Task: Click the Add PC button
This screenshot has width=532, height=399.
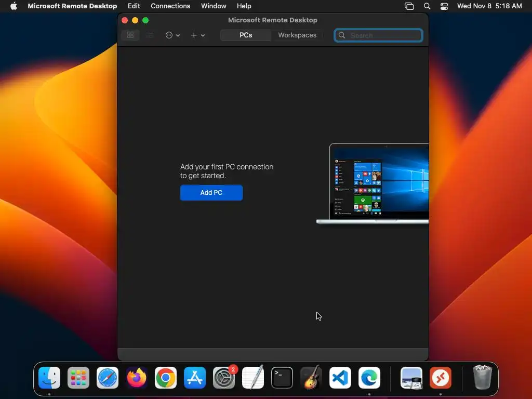Action: 211,192
